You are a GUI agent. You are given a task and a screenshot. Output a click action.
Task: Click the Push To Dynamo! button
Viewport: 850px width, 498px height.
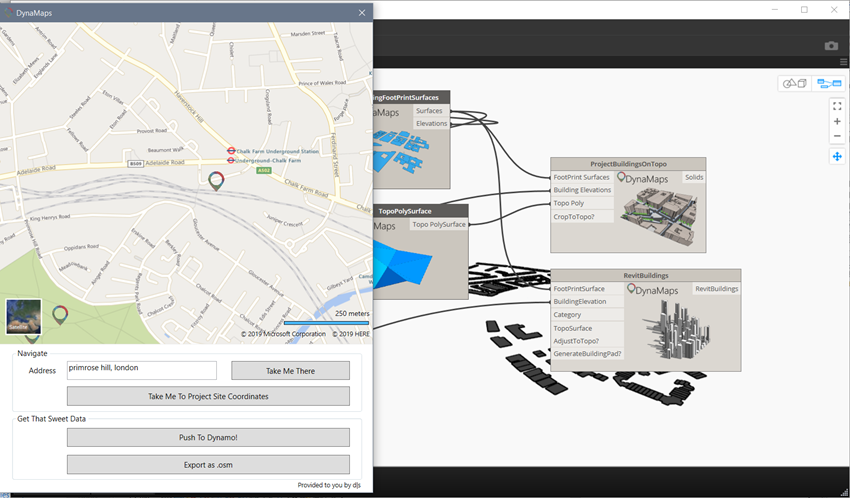(208, 437)
